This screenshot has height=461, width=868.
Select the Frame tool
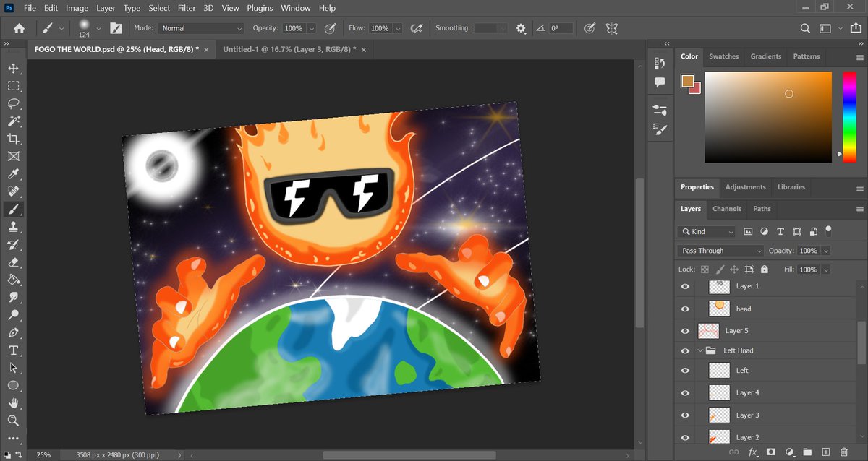pos(13,156)
